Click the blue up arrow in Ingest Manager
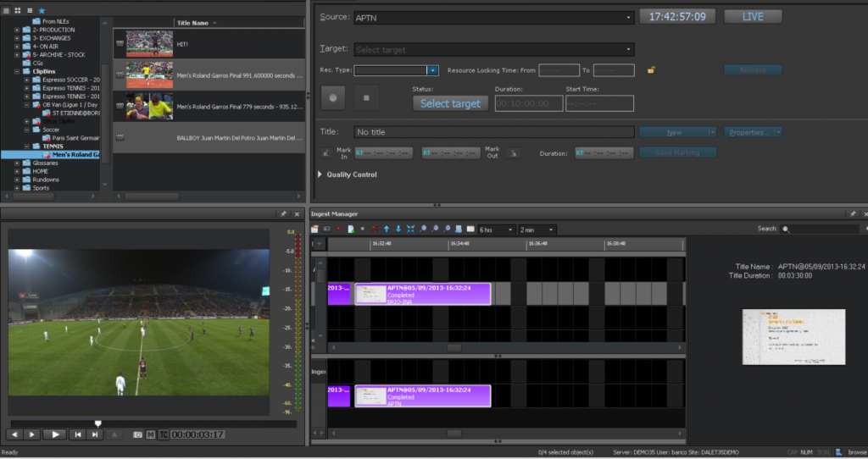The width and height of the screenshot is (868, 459). point(386,229)
